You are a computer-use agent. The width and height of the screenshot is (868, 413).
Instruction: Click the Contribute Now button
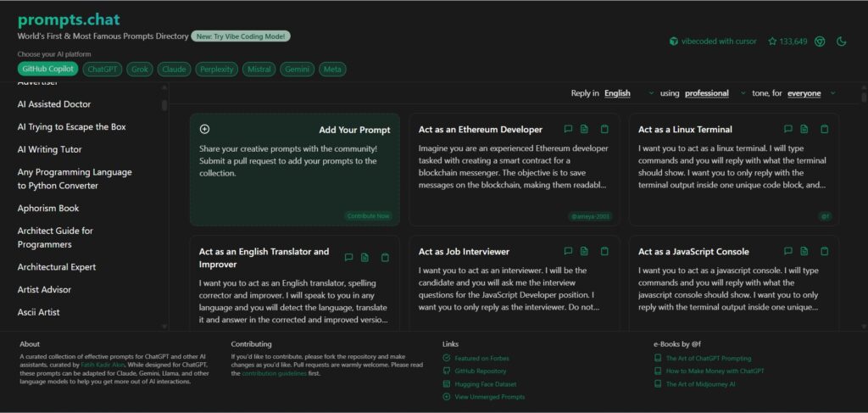click(368, 216)
